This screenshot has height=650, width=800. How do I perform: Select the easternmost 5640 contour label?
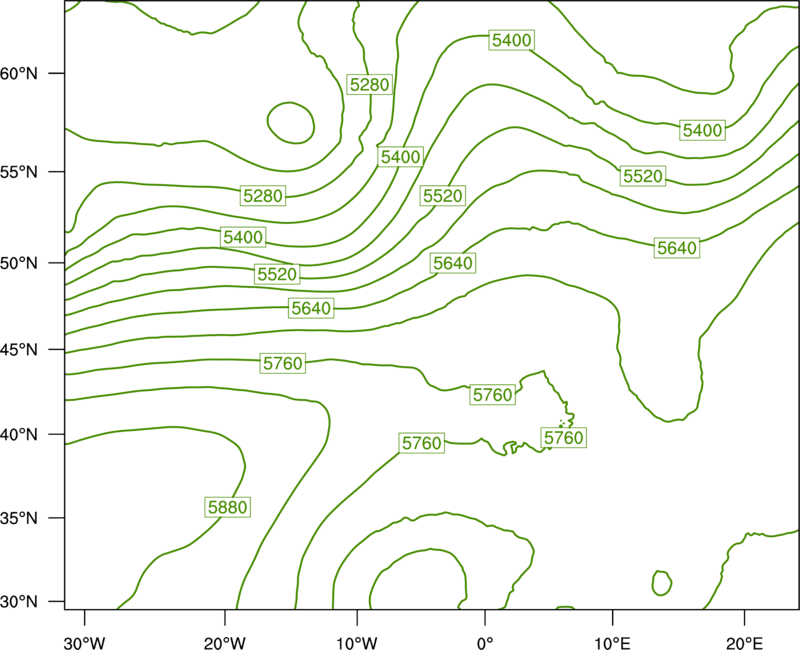pyautogui.click(x=677, y=248)
